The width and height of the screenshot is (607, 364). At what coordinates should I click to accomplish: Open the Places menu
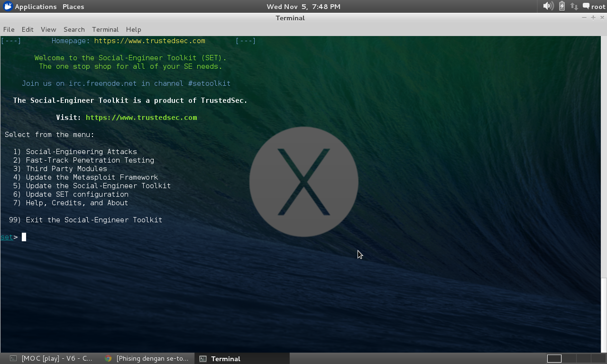73,7
